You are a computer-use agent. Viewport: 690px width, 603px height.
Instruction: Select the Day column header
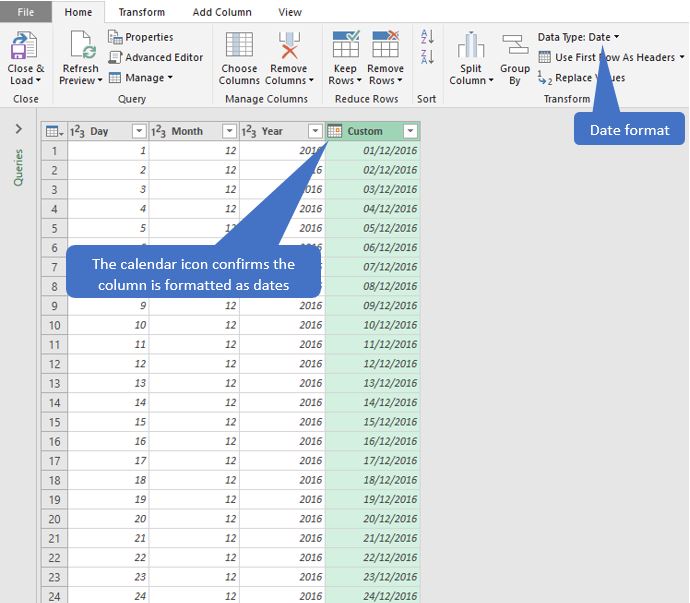coord(108,131)
